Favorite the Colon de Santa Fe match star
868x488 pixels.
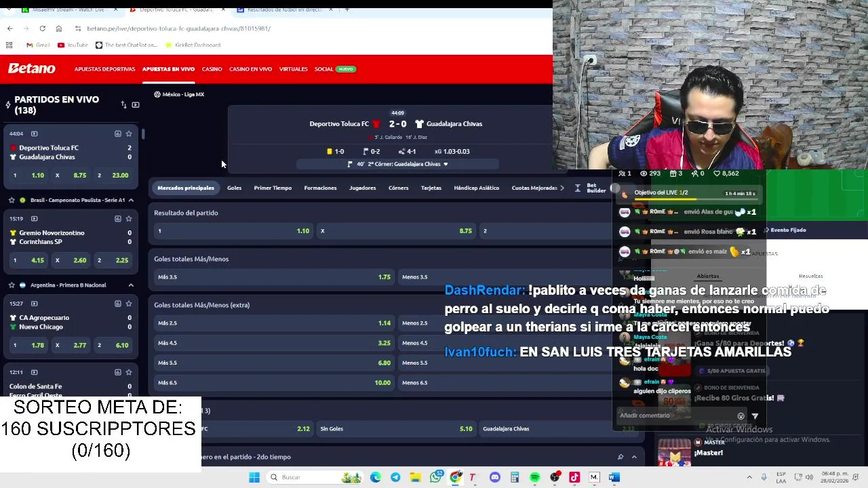pos(129,372)
